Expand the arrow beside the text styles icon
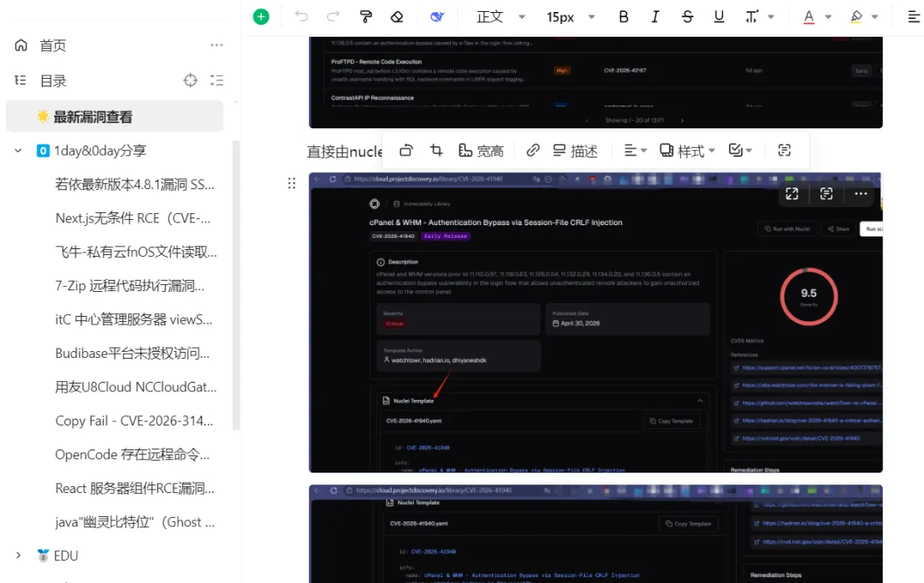Image resolution: width=924 pixels, height=583 pixels. tap(771, 16)
